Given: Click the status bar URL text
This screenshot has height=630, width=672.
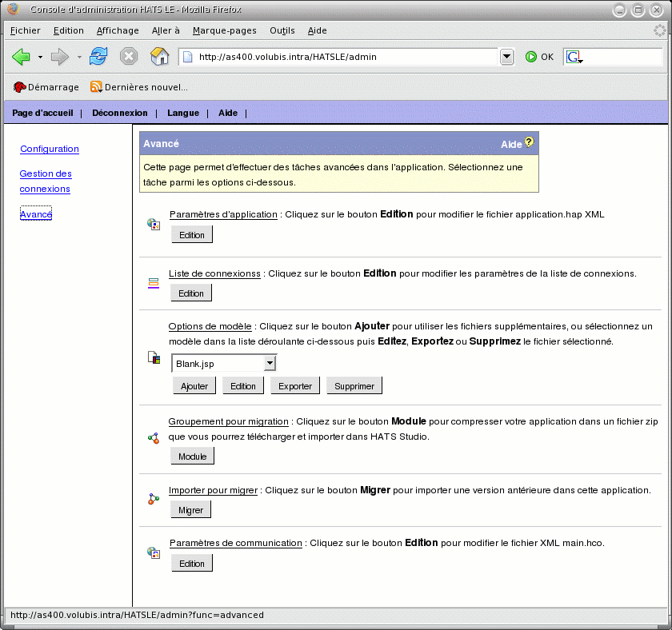Looking at the screenshot, I should (137, 615).
